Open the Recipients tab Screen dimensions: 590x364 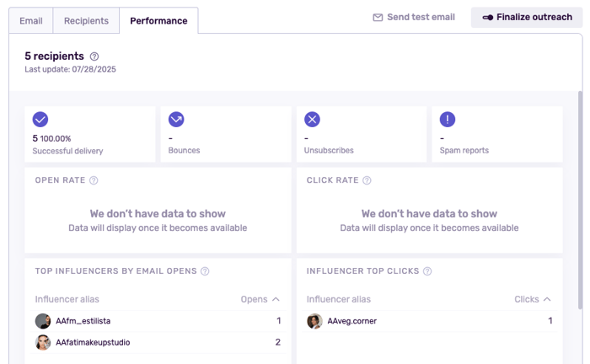[86, 20]
